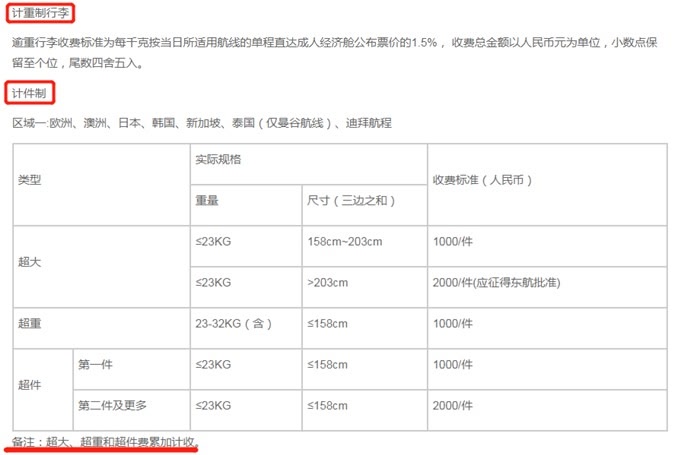Click the 1000/件 fee in 158cm~203cm row
The width and height of the screenshot is (680, 455).
547,246
